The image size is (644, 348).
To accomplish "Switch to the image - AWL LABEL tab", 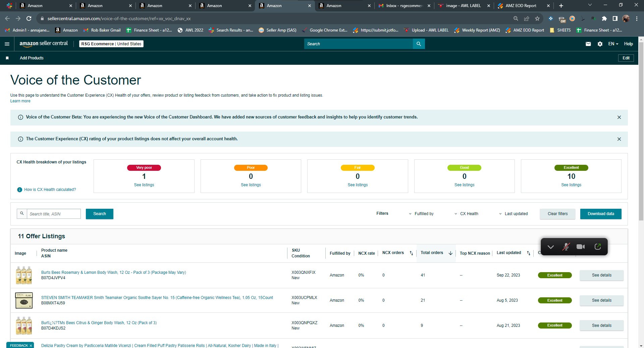I will coord(464,6).
